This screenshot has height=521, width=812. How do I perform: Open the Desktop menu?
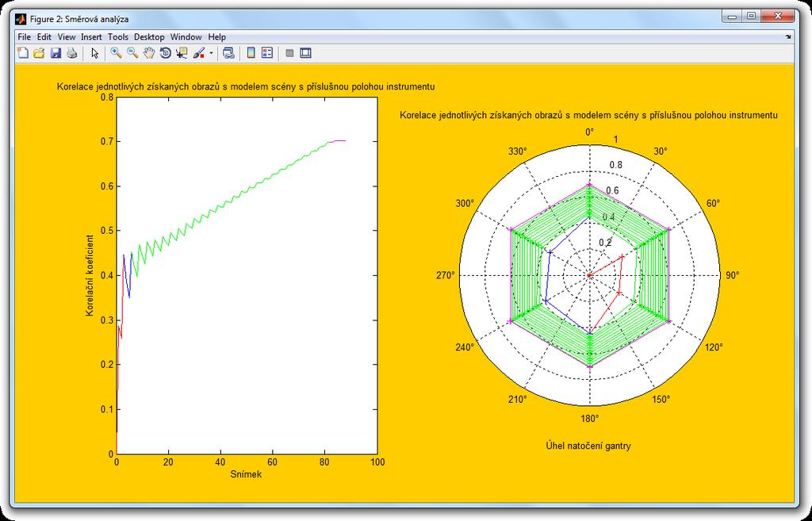pos(149,36)
